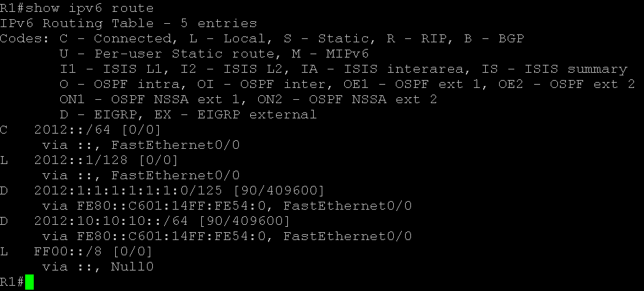Image resolution: width=644 pixels, height=291 pixels.
Task: Click the 'OE2 - OSPF ext 2' code text
Action: point(567,84)
